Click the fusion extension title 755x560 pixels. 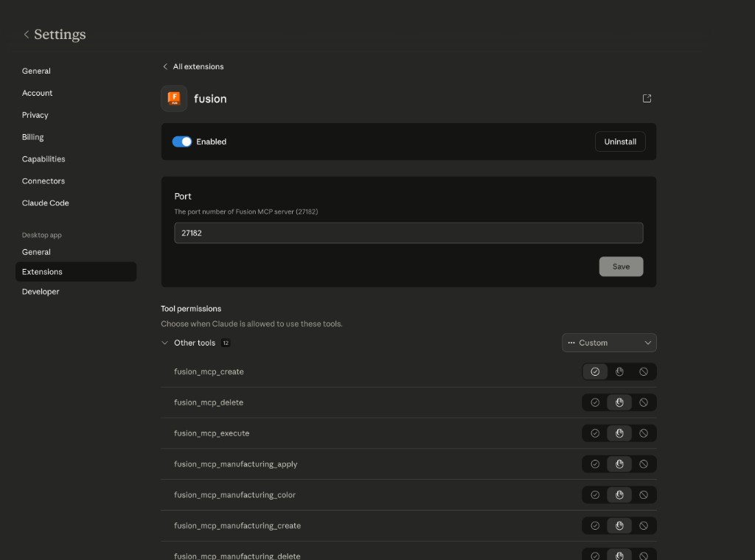pos(210,99)
